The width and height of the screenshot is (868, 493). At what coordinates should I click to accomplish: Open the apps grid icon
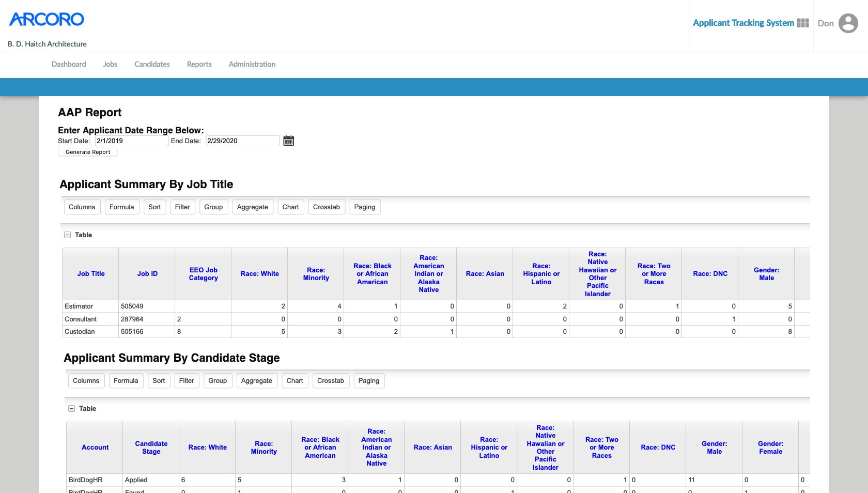click(803, 23)
